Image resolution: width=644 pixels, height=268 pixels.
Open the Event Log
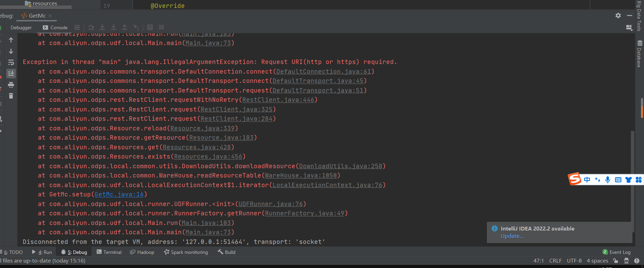coord(616,252)
